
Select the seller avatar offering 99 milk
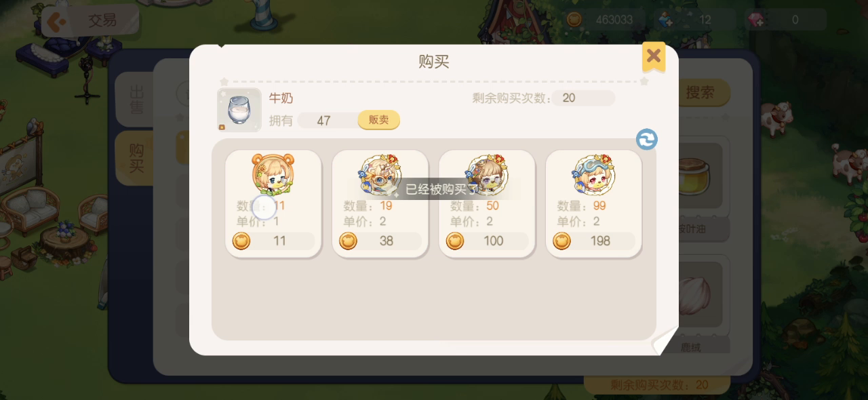click(593, 174)
